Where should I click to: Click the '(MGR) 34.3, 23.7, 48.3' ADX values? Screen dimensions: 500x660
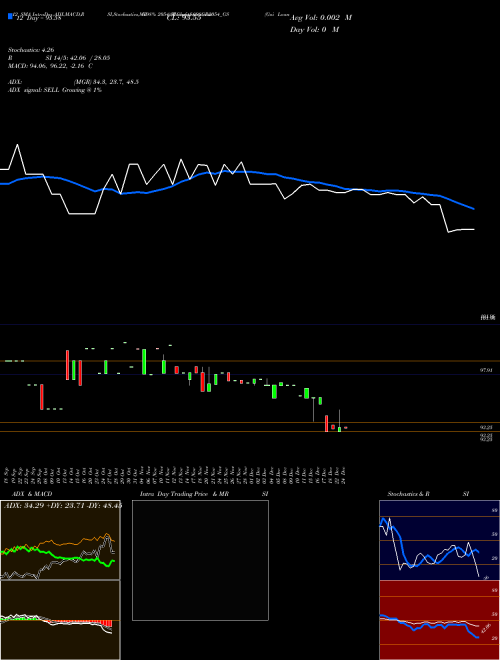pyautogui.click(x=106, y=82)
